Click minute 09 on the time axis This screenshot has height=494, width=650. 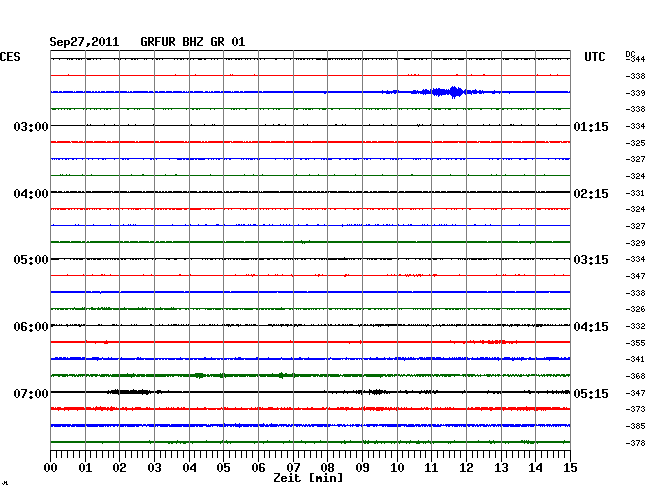click(362, 468)
